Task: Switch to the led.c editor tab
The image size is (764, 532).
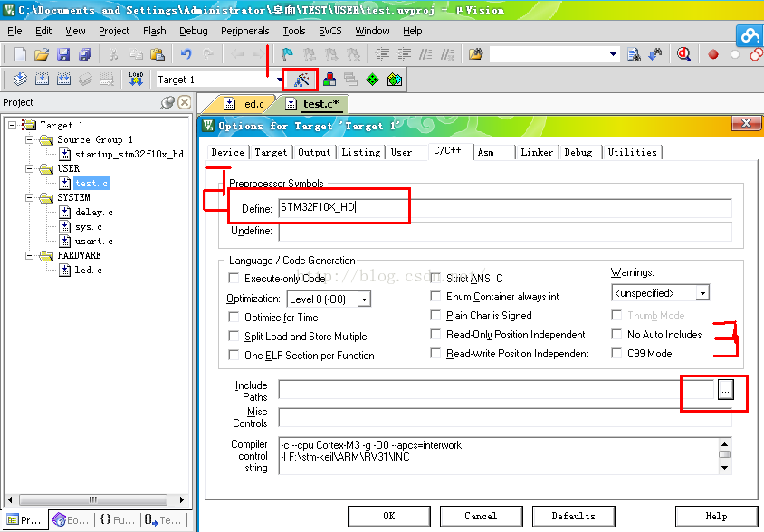Action: pos(245,104)
